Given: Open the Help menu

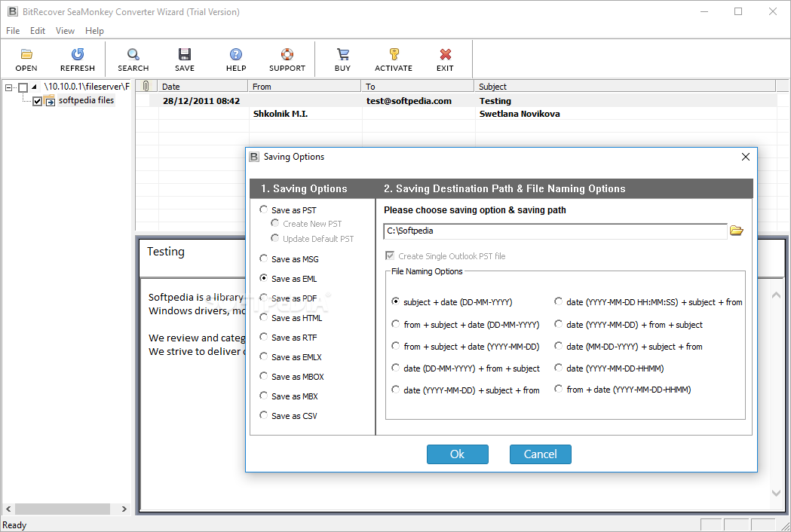Looking at the screenshot, I should (94, 31).
